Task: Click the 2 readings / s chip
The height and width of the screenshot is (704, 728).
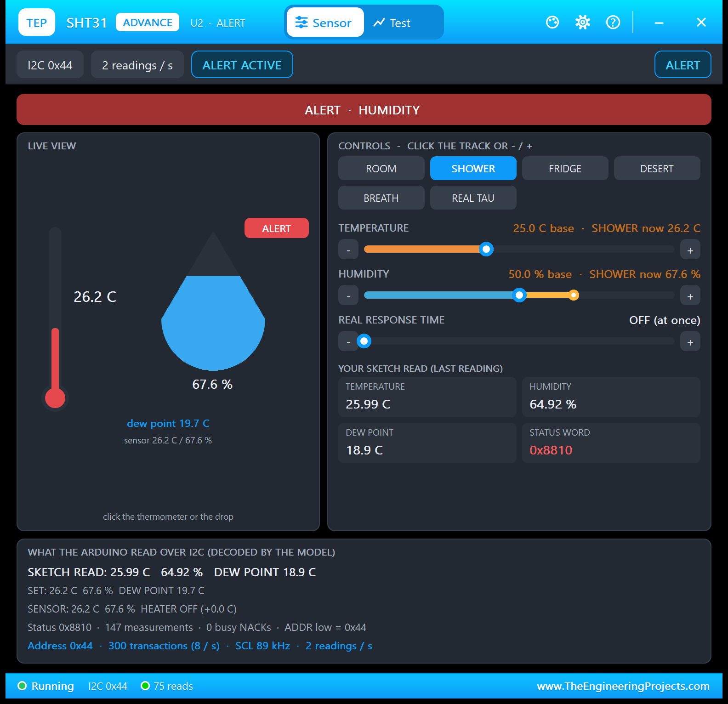Action: click(137, 64)
